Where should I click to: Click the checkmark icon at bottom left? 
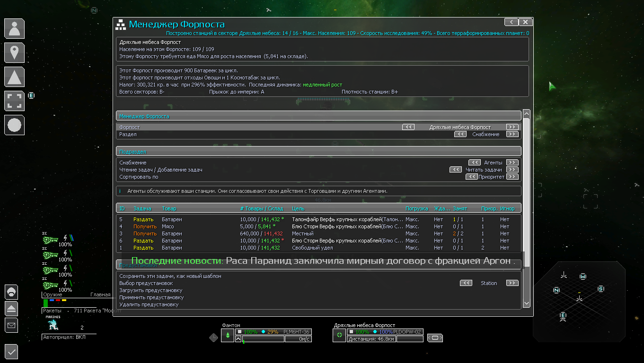(x=11, y=351)
